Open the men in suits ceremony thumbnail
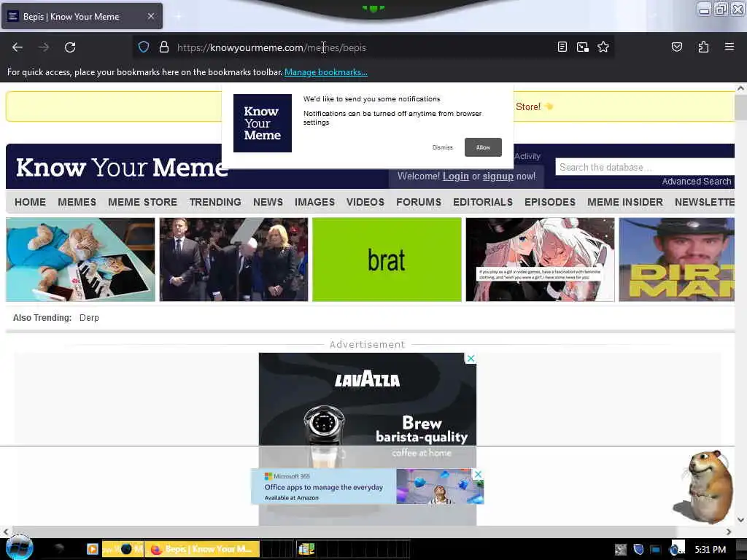This screenshot has width=747, height=560. point(233,260)
